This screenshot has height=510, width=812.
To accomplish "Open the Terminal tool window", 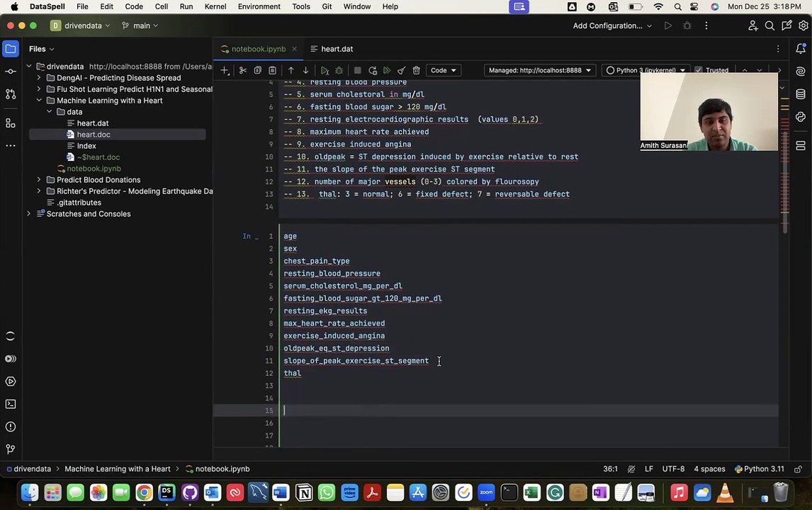I will click(11, 404).
